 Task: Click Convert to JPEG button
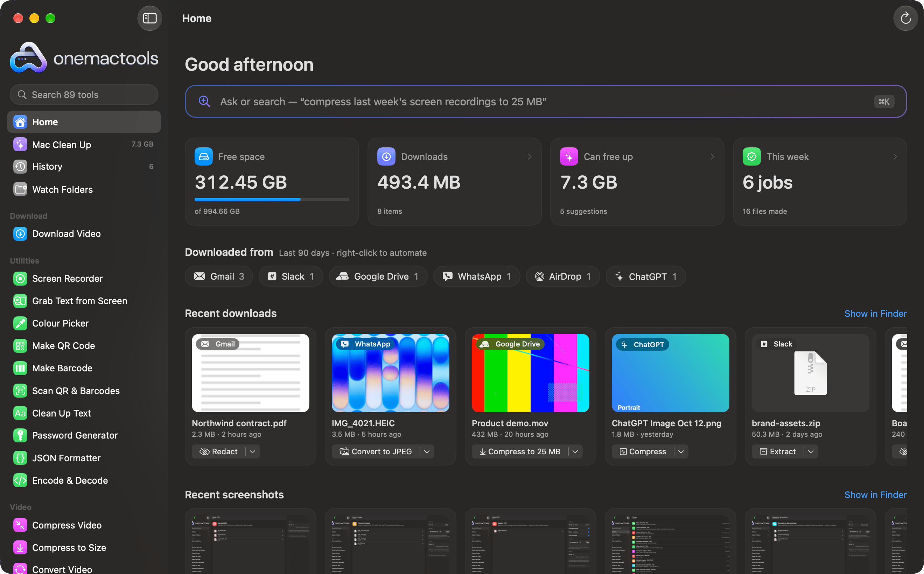click(x=376, y=452)
